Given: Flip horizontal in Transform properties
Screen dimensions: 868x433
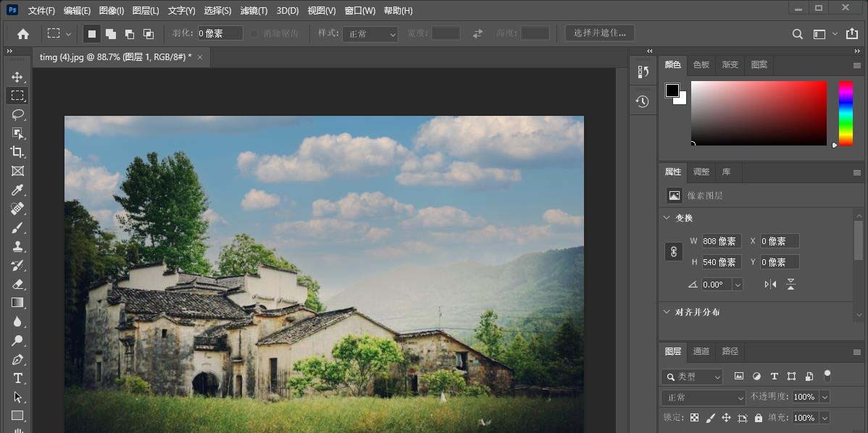Looking at the screenshot, I should click(x=770, y=285).
